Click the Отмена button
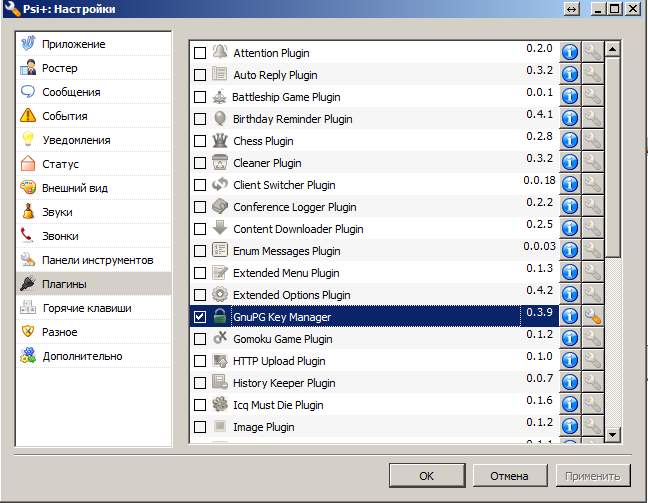 pos(510,476)
